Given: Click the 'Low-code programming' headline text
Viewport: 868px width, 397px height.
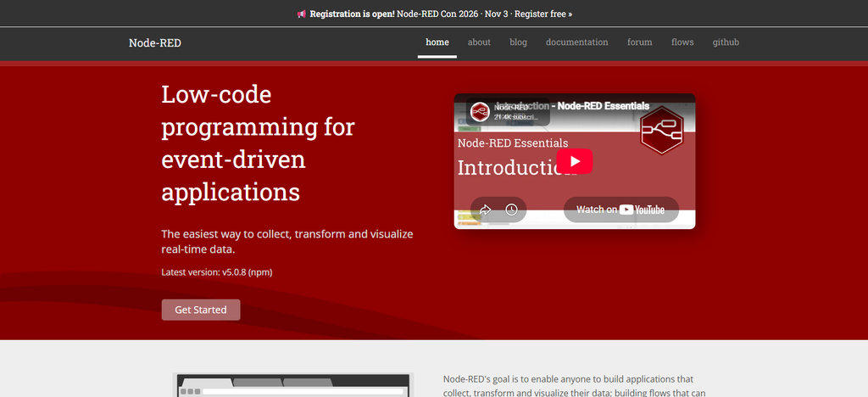Looking at the screenshot, I should 258,143.
